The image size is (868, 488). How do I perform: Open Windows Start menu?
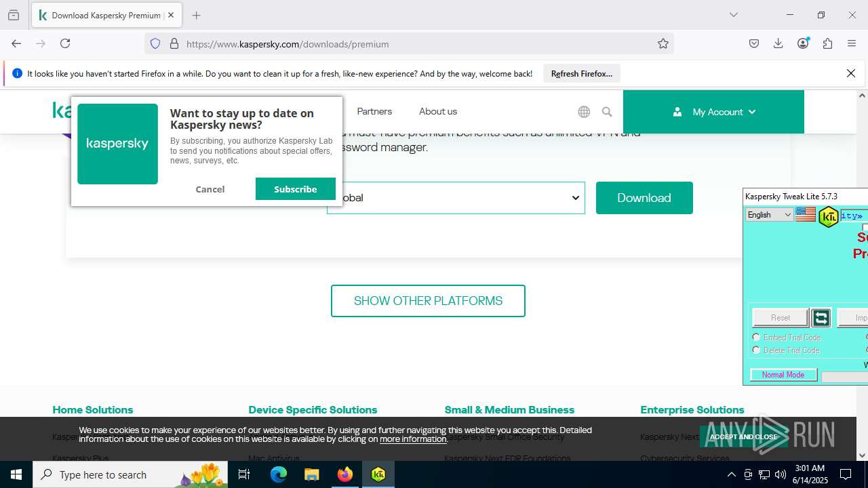pos(16,474)
